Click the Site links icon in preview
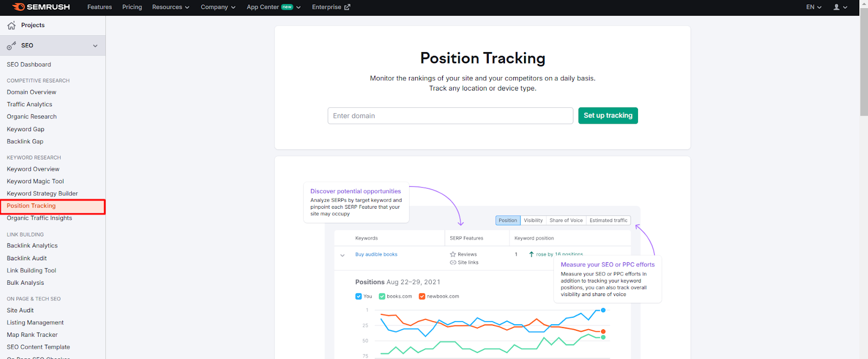 [x=453, y=262]
